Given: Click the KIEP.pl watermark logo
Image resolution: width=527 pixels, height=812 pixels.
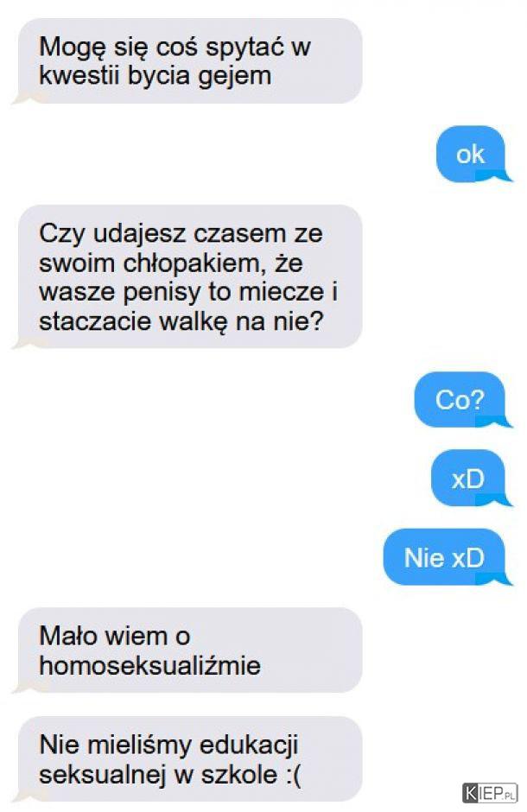Looking at the screenshot, I should 490,792.
